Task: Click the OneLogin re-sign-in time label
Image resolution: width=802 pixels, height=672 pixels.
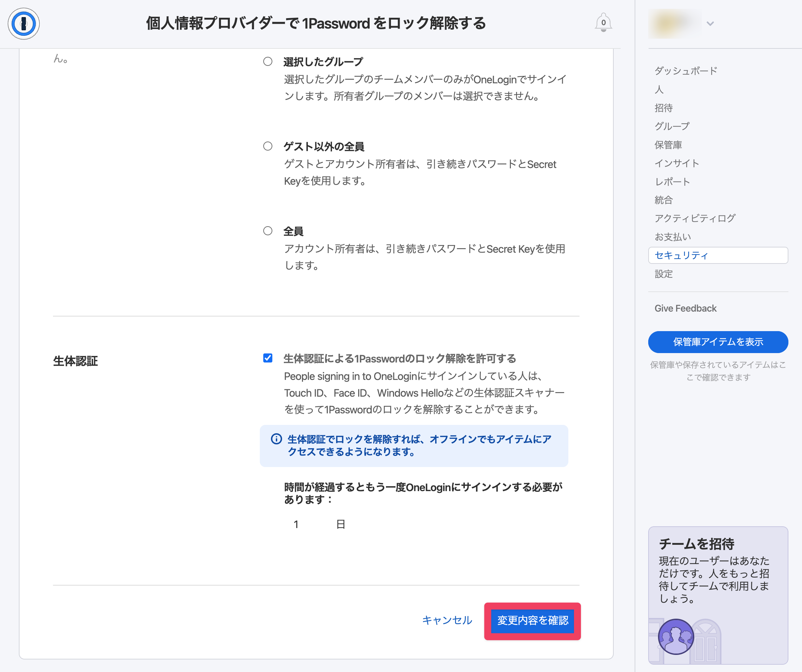Action: 423,493
